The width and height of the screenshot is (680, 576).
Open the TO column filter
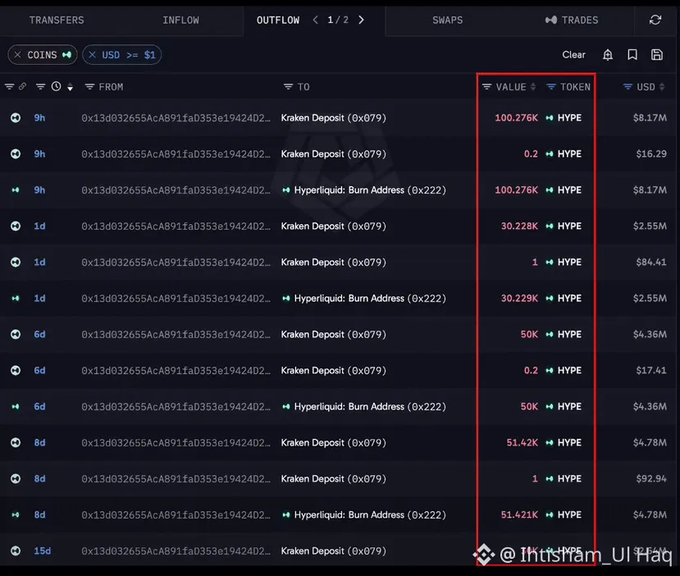click(288, 87)
